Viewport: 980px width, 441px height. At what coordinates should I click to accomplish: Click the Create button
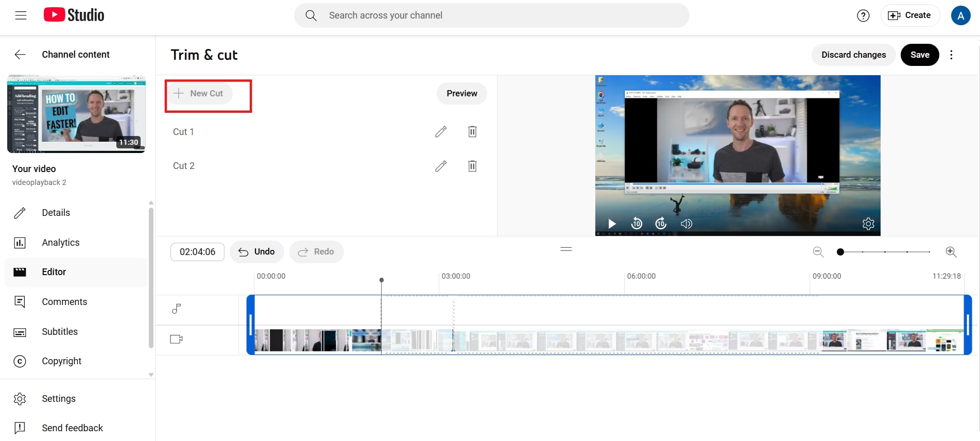[x=910, y=15]
